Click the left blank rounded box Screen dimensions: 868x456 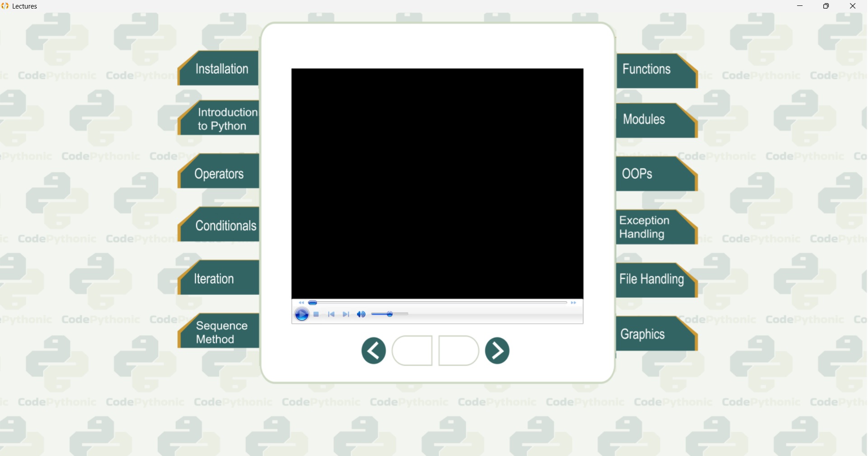(x=413, y=351)
